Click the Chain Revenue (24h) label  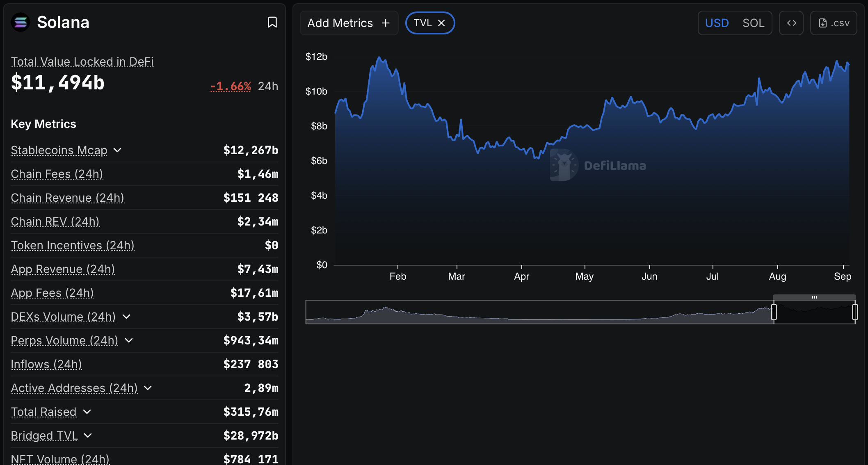click(68, 198)
